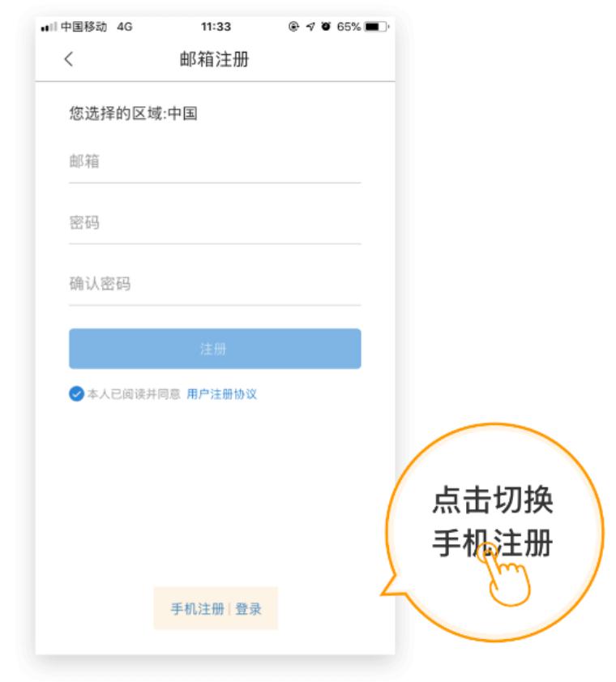Viewport: 616px width, 682px height.
Task: Open the 用户注册协议 agreement link
Action: point(222,394)
